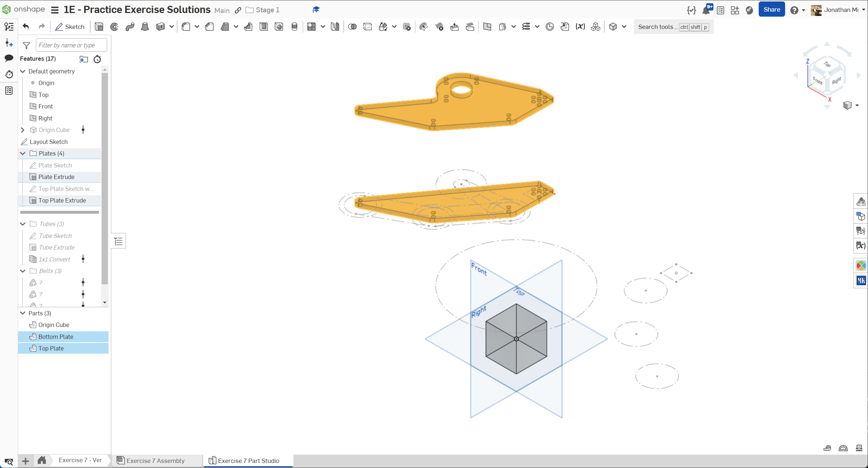Click the Filter by name input field
This screenshot has width=868, height=468.
point(71,45)
